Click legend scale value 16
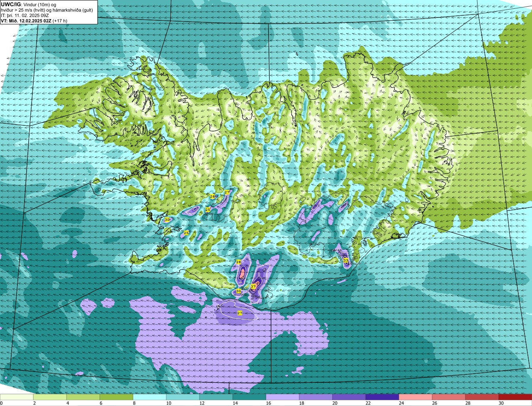The height and width of the screenshot is (406, 532). tap(268, 403)
